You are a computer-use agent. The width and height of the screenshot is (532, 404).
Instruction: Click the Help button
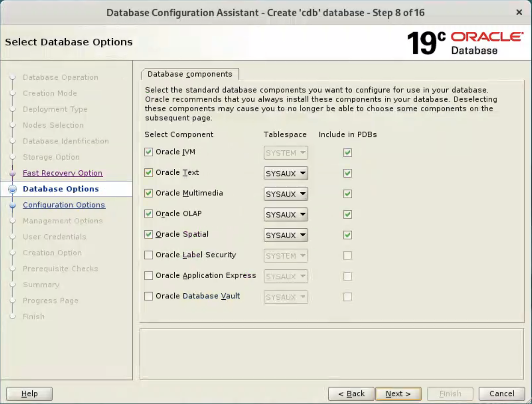[30, 393]
